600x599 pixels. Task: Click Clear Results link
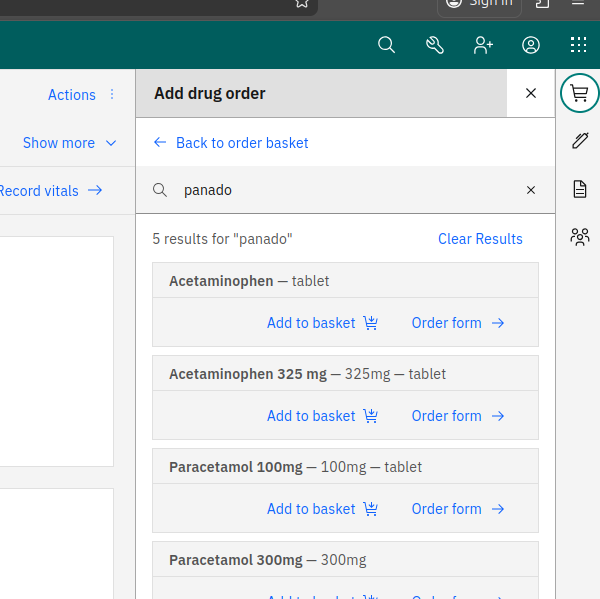coord(480,239)
